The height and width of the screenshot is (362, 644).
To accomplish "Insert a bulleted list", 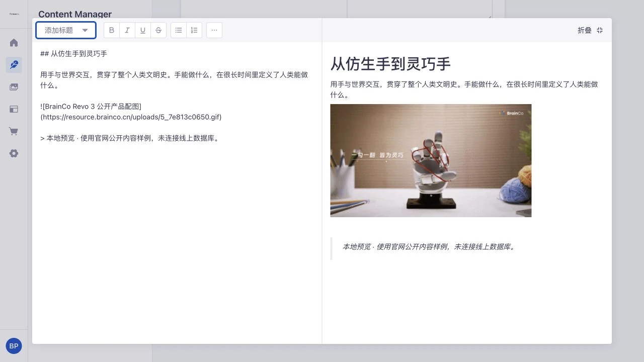I will 179,30.
